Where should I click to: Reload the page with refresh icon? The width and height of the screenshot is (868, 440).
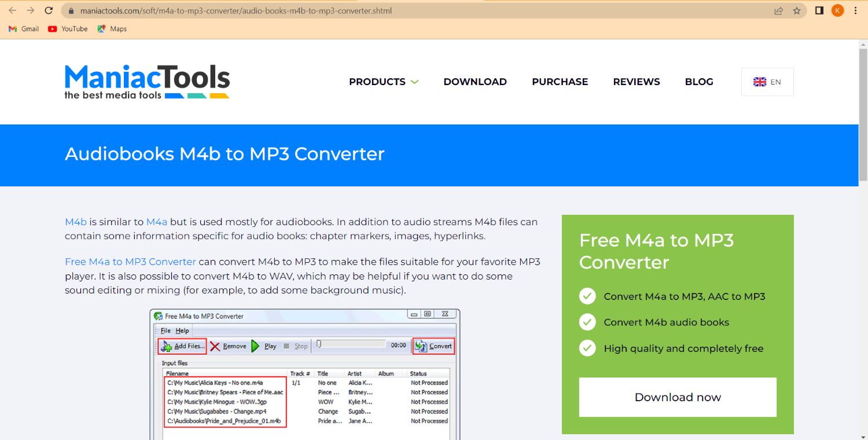49,10
